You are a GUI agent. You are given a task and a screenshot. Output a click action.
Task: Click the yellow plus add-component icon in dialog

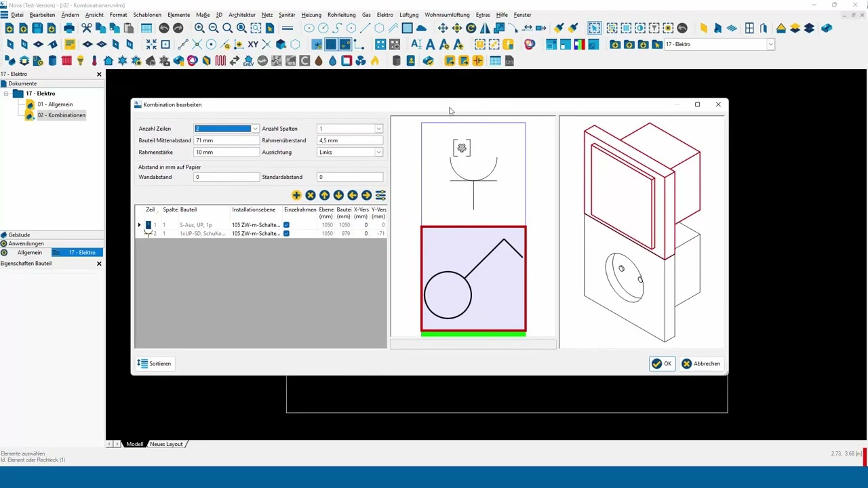[x=296, y=195]
